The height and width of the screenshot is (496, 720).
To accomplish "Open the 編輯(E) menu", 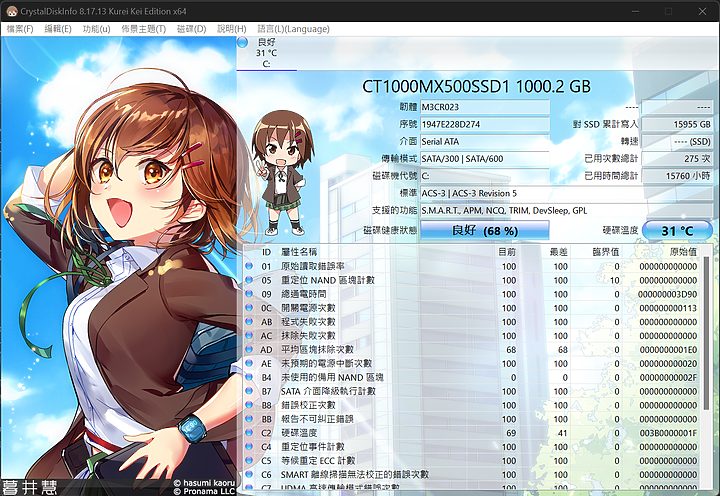I will 58,29.
